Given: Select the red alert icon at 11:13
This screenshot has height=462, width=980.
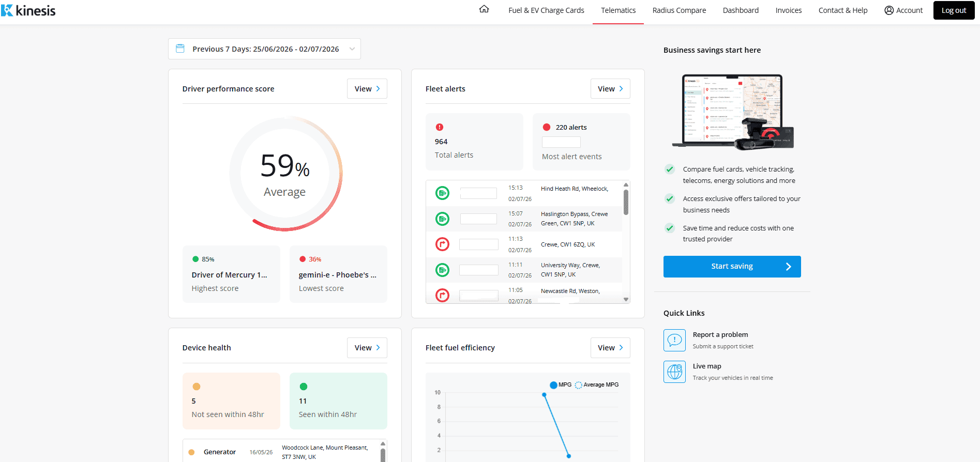Looking at the screenshot, I should coord(442,244).
